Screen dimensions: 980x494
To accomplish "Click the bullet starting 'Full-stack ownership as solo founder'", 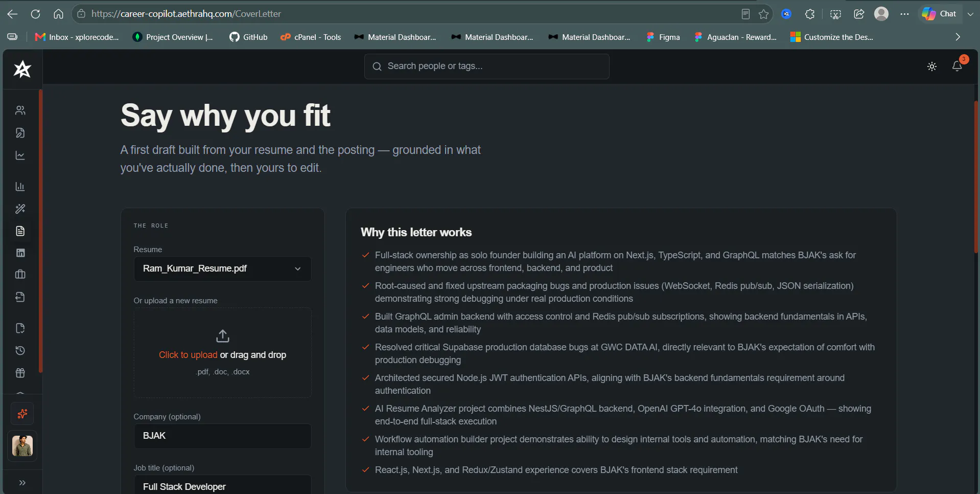I will [x=616, y=261].
